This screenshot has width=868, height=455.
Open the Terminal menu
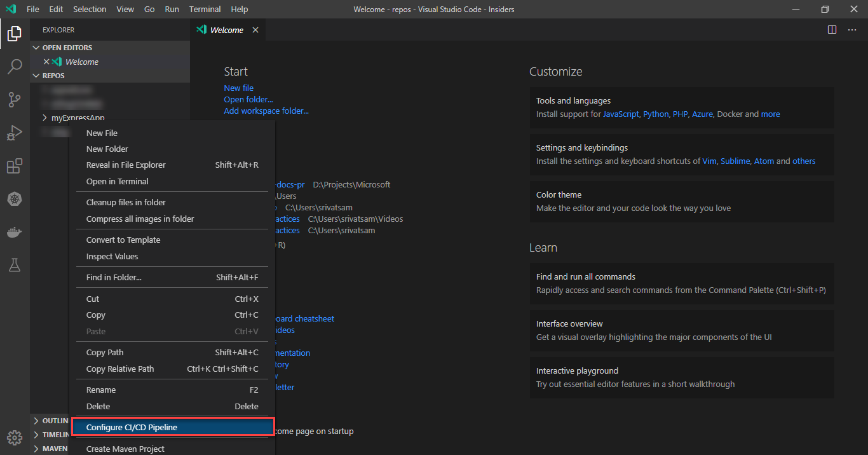pos(205,9)
